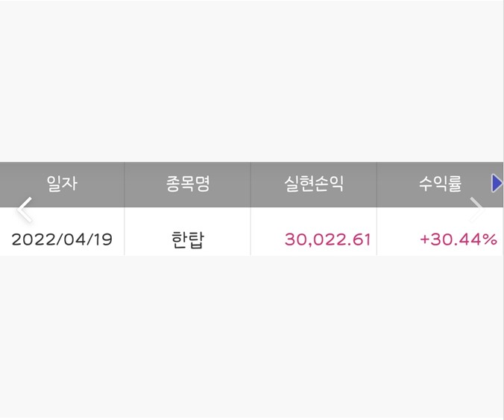This screenshot has height=420, width=504.
Task: Select the 실현손익 column header
Action: coord(314,184)
